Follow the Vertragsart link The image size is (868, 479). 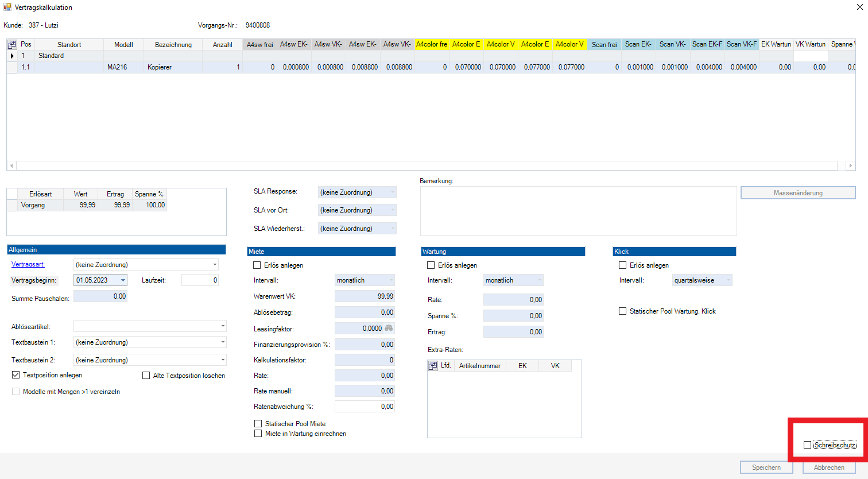coord(28,264)
